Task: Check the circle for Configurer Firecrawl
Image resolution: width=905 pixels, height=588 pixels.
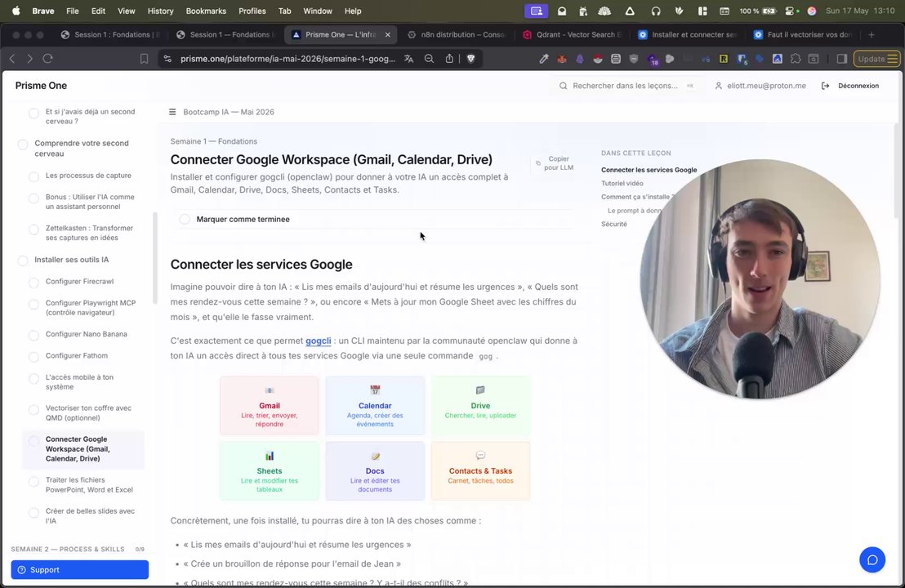Action: pos(34,283)
